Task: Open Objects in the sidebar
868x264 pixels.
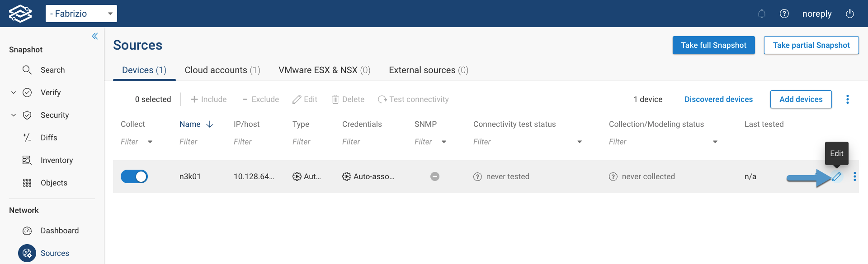Action: pyautogui.click(x=54, y=183)
